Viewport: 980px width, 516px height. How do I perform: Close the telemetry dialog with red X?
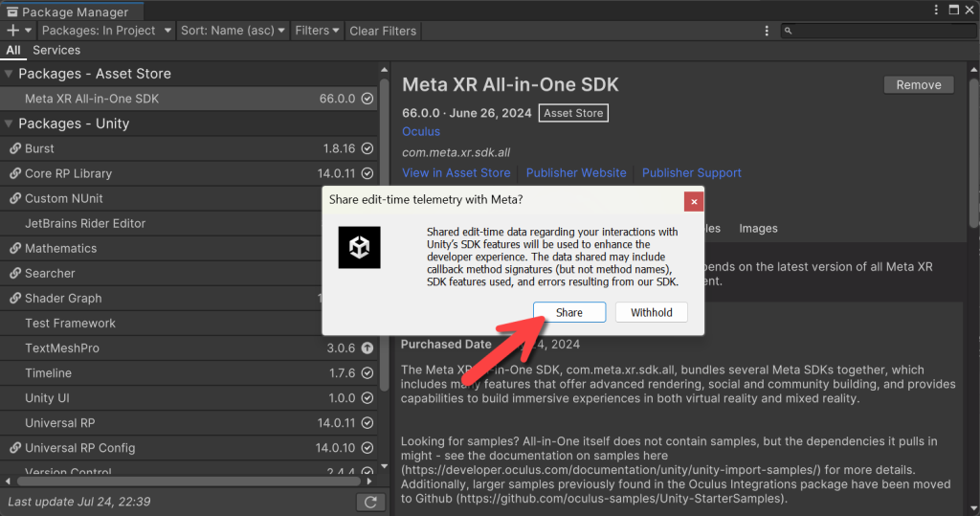694,201
